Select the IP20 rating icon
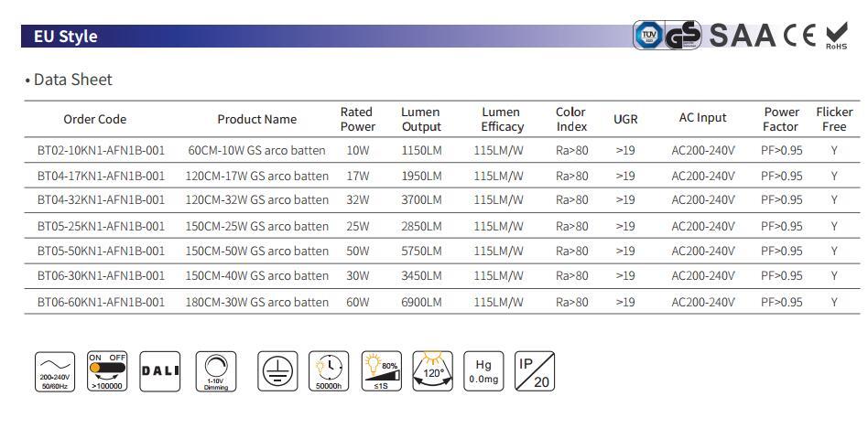 point(535,371)
